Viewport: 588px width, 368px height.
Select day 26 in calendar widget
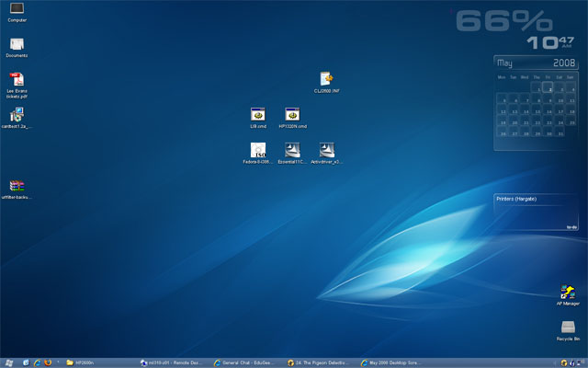pos(502,132)
